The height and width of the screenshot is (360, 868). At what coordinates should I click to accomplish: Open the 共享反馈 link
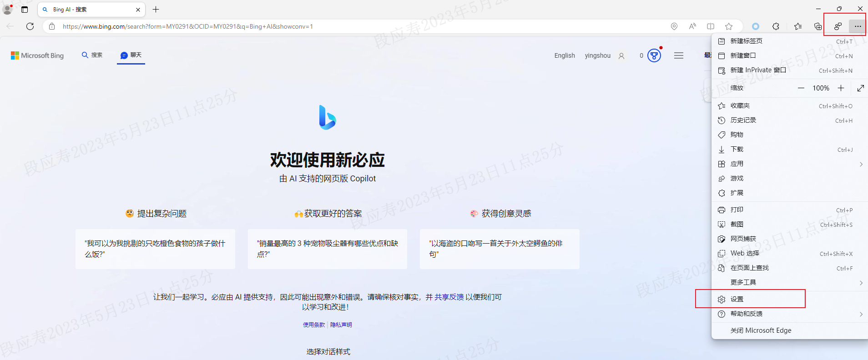coord(449,297)
